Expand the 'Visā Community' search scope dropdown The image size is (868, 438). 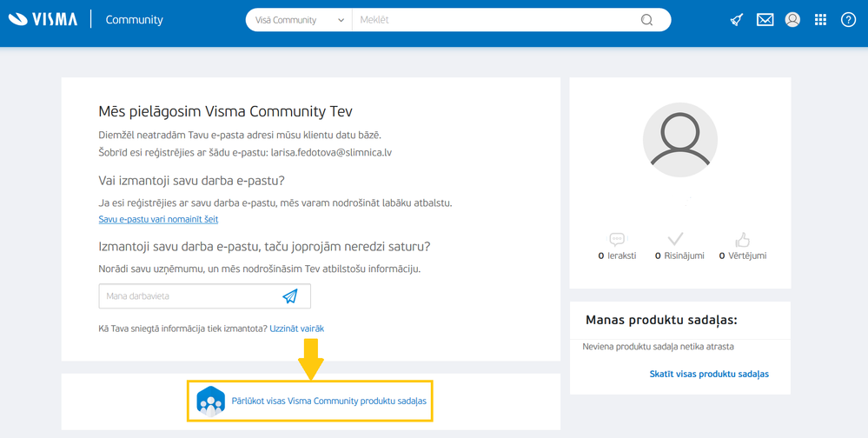tap(299, 20)
